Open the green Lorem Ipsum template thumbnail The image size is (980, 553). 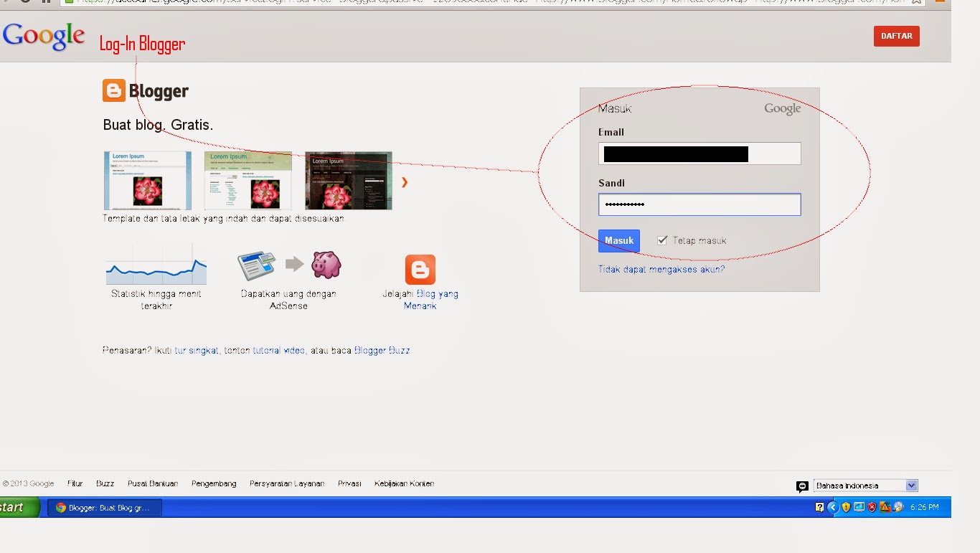click(248, 180)
